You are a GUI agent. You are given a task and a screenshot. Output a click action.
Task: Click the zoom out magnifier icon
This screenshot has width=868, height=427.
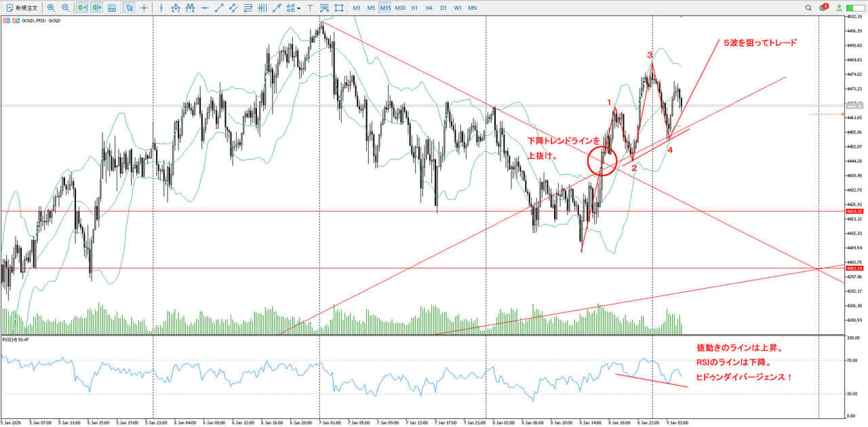point(65,8)
